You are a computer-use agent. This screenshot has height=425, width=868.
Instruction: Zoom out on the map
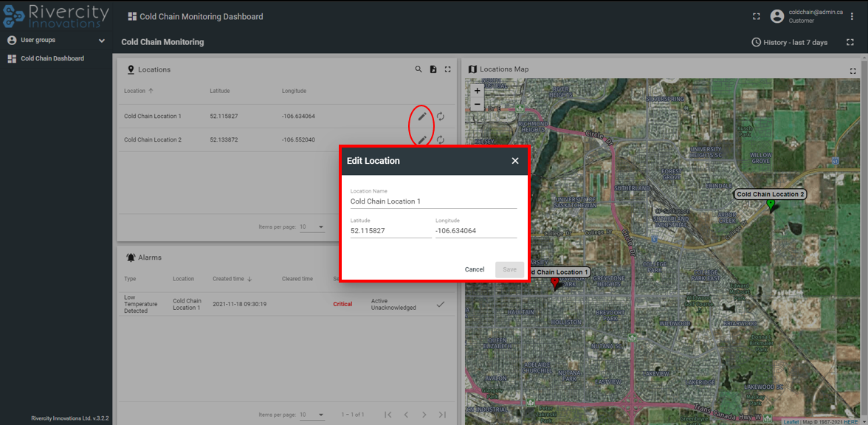click(478, 105)
